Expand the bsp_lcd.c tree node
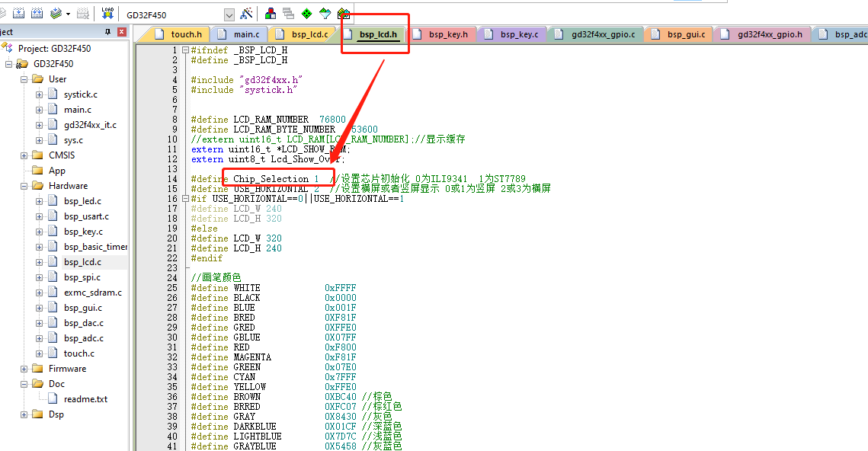868x451 pixels. tap(40, 262)
